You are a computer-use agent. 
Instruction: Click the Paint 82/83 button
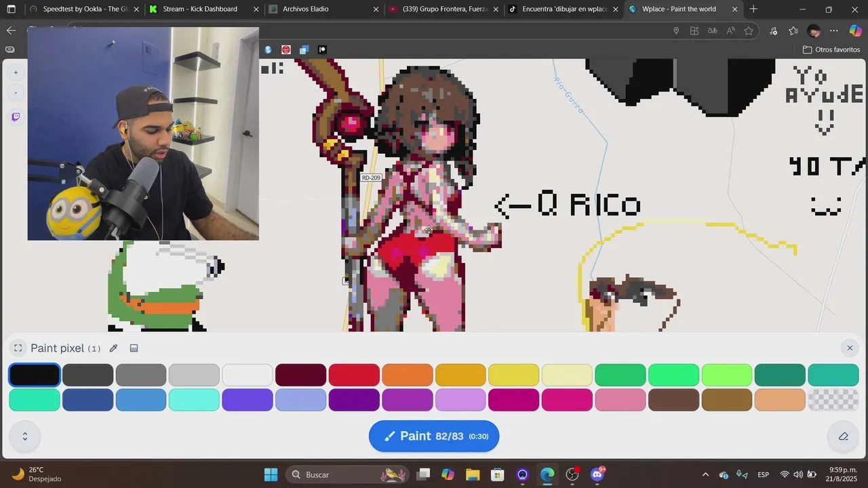[434, 436]
